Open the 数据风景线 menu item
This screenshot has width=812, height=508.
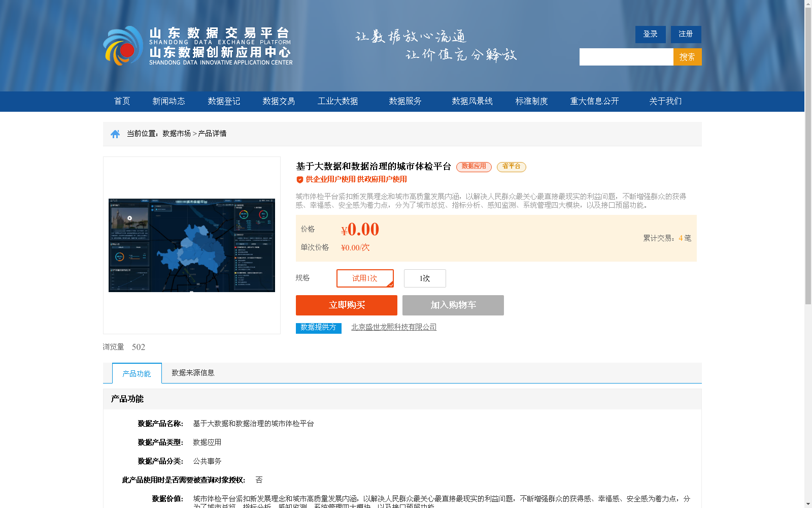pos(472,101)
